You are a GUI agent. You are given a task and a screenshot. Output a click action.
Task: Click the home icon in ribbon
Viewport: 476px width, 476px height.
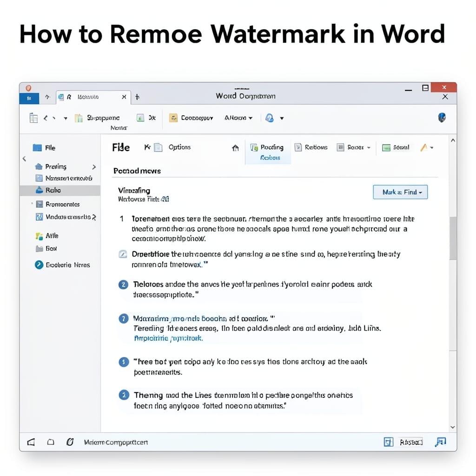(235, 148)
